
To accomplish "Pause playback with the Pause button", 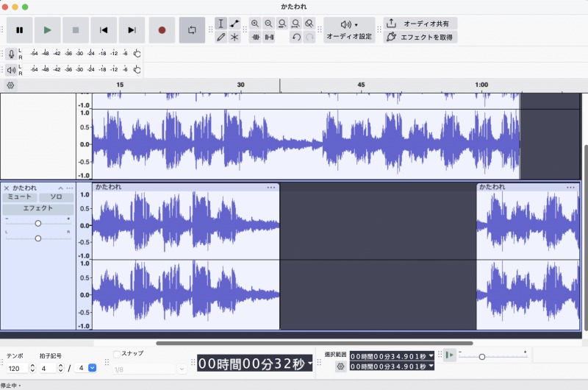I will click(20, 30).
